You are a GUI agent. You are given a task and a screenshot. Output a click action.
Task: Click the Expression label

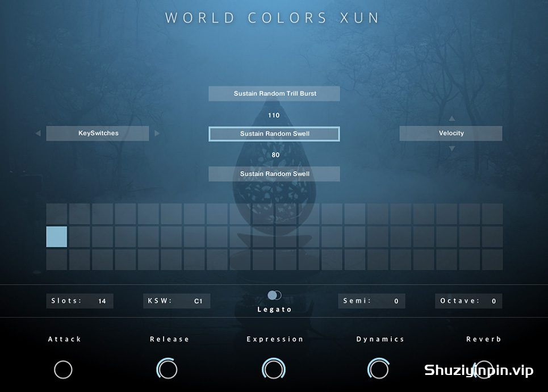275,339
